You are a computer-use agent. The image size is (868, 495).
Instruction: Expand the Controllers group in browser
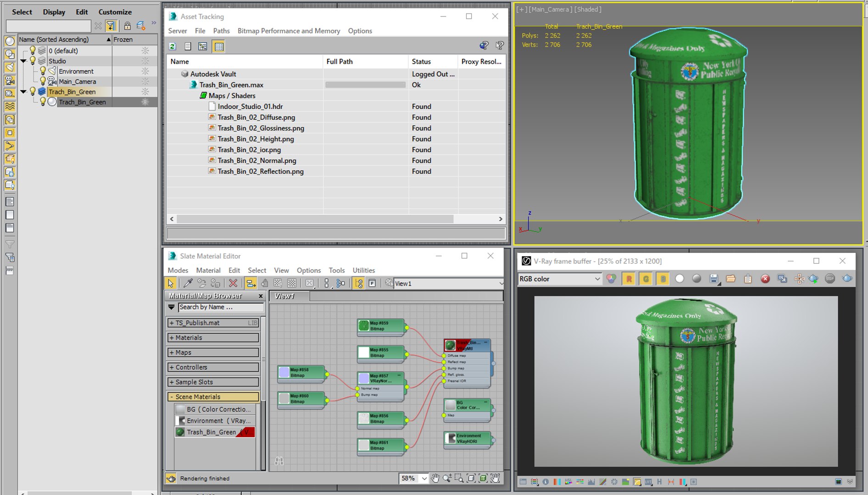click(x=213, y=367)
